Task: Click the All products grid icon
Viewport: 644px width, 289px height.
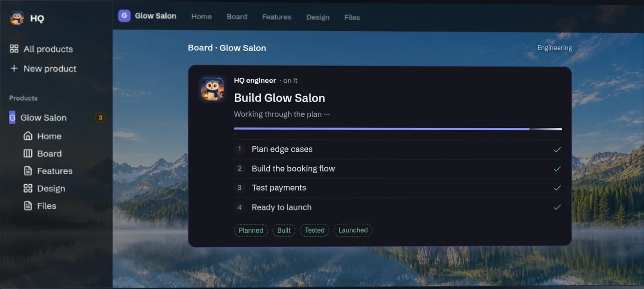Action: [x=14, y=49]
